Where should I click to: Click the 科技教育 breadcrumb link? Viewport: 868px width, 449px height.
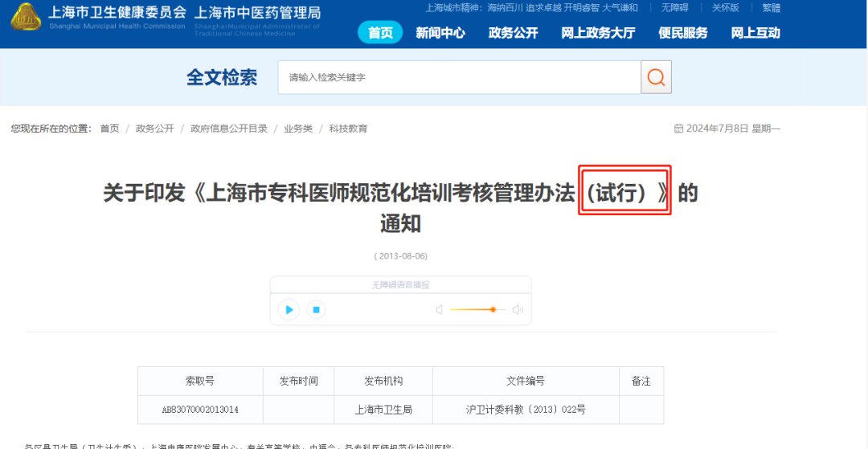[x=348, y=129]
